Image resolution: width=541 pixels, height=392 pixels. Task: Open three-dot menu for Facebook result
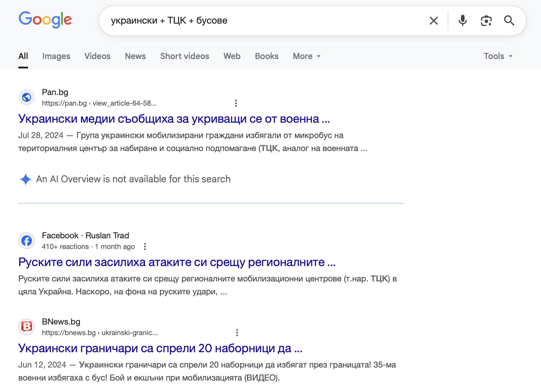coord(145,247)
